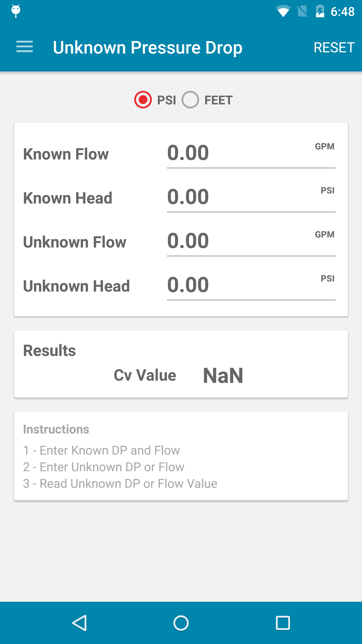
Task: Tap the debug notification icon in status bar
Action: [16, 11]
